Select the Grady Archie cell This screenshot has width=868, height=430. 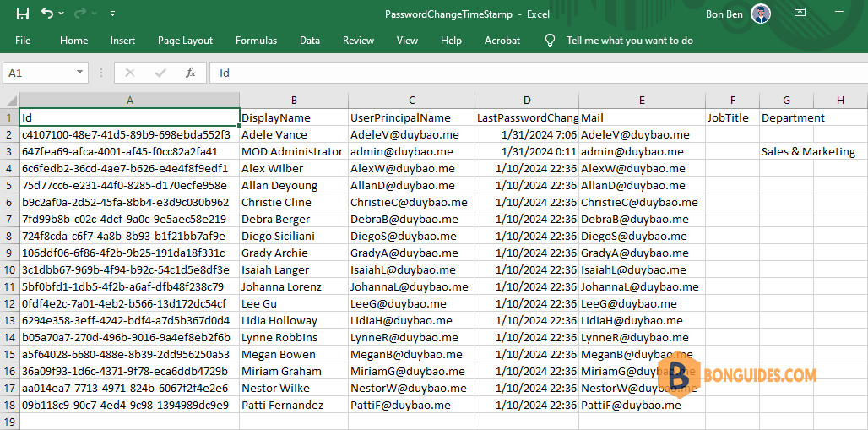[x=294, y=253]
